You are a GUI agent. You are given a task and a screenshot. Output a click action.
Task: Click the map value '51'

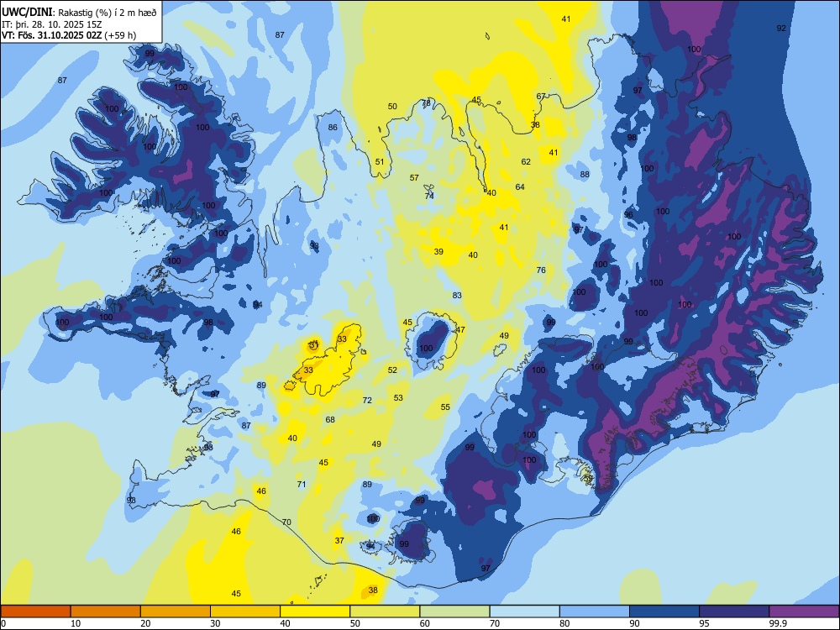[380, 162]
